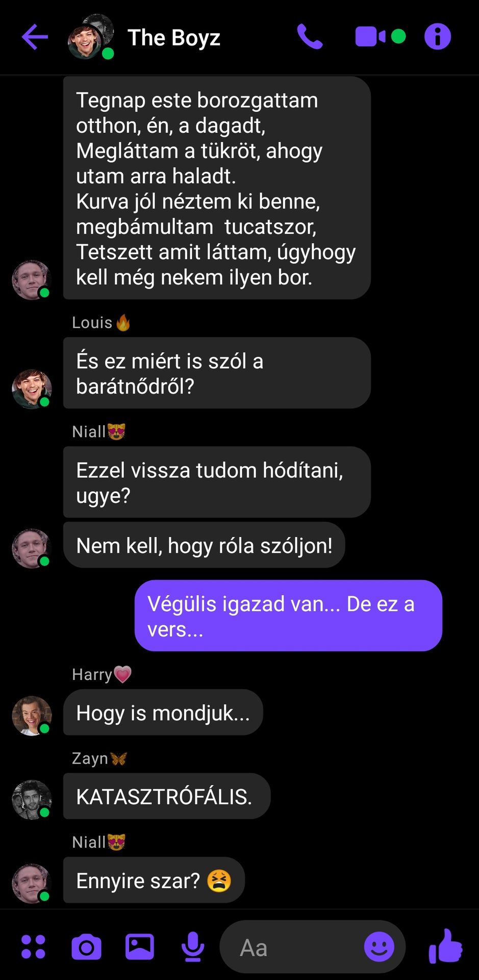Send a thumbs up like
479x980 pixels.
pyautogui.click(x=445, y=946)
